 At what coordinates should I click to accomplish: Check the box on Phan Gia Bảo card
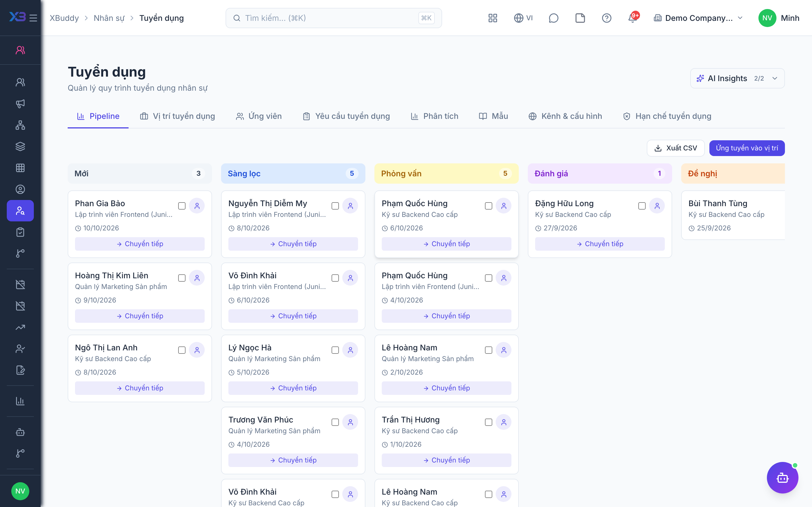click(182, 206)
